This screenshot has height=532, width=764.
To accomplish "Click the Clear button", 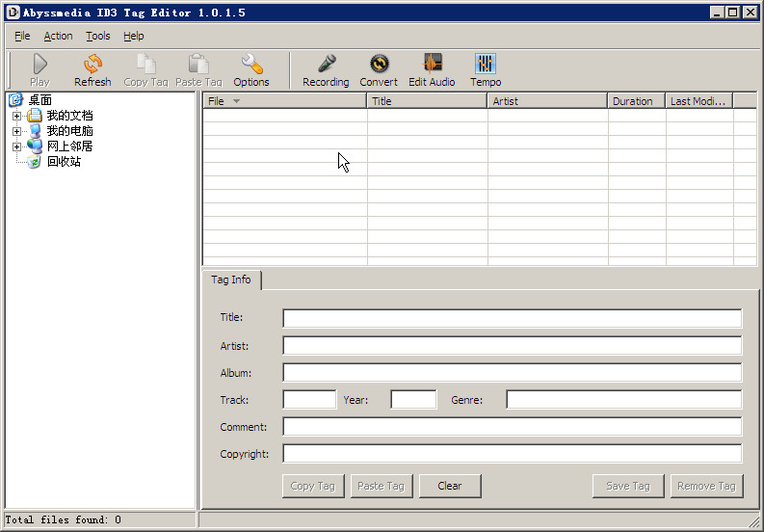I will (x=450, y=486).
